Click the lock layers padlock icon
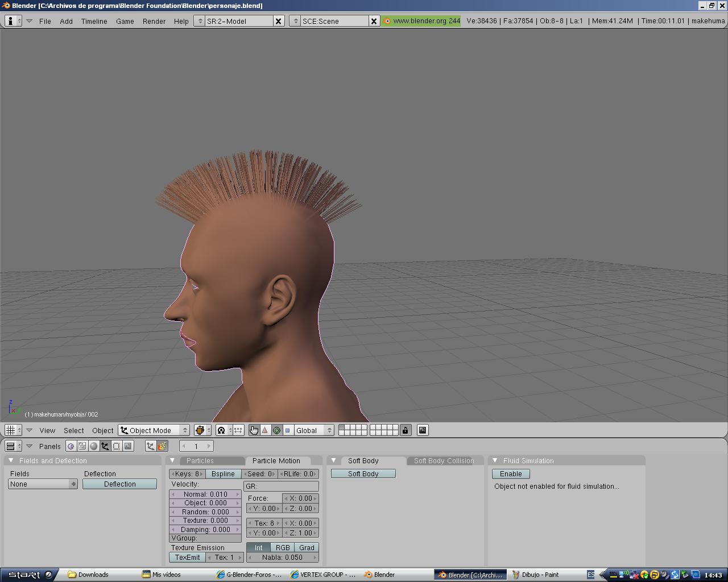 pos(405,430)
